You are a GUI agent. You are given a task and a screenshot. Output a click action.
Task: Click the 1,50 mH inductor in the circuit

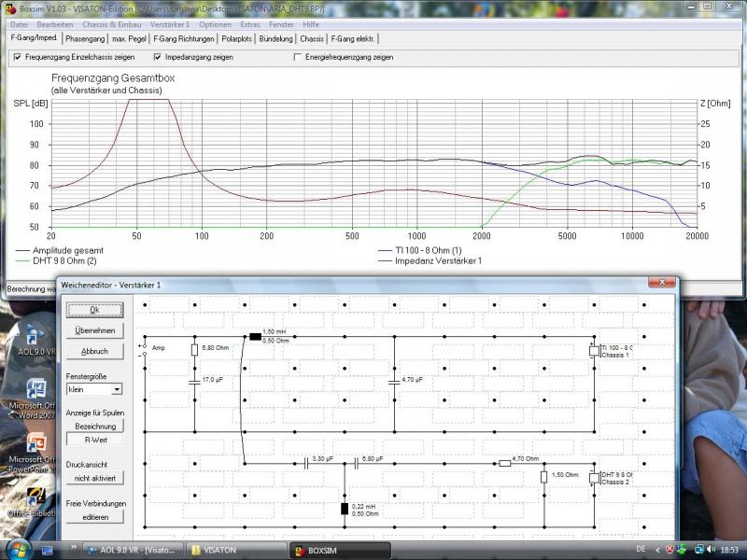click(254, 336)
